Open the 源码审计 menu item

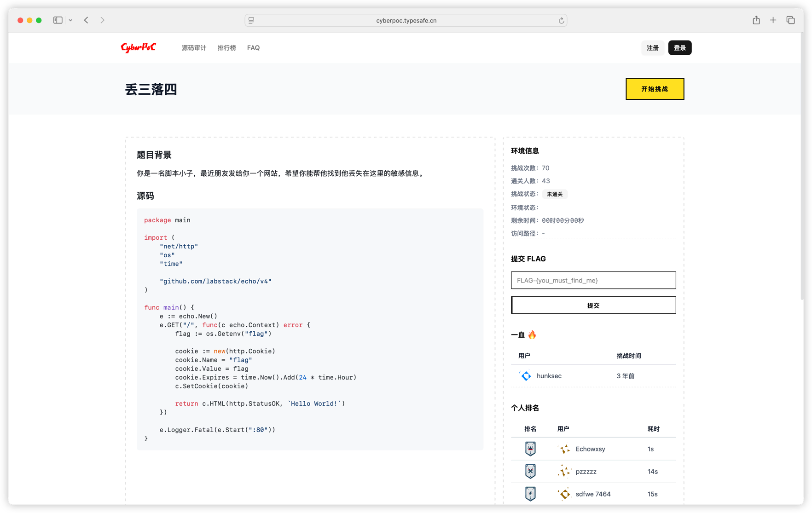pyautogui.click(x=194, y=48)
